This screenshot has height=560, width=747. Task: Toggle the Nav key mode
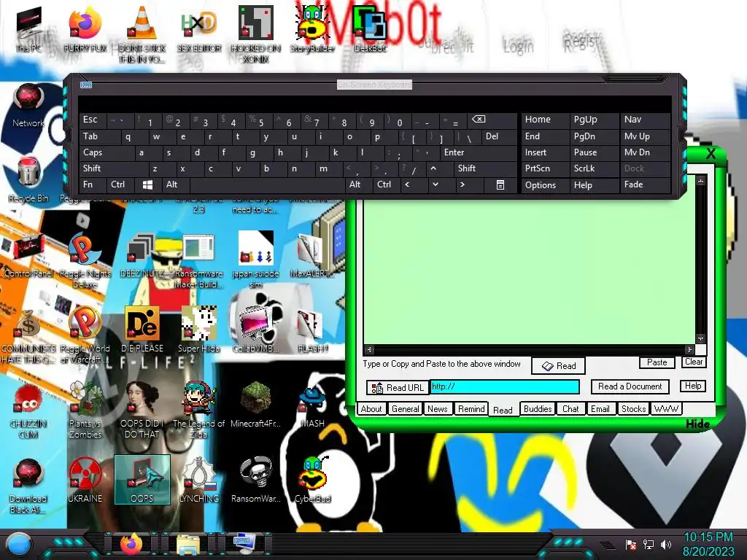coord(645,120)
